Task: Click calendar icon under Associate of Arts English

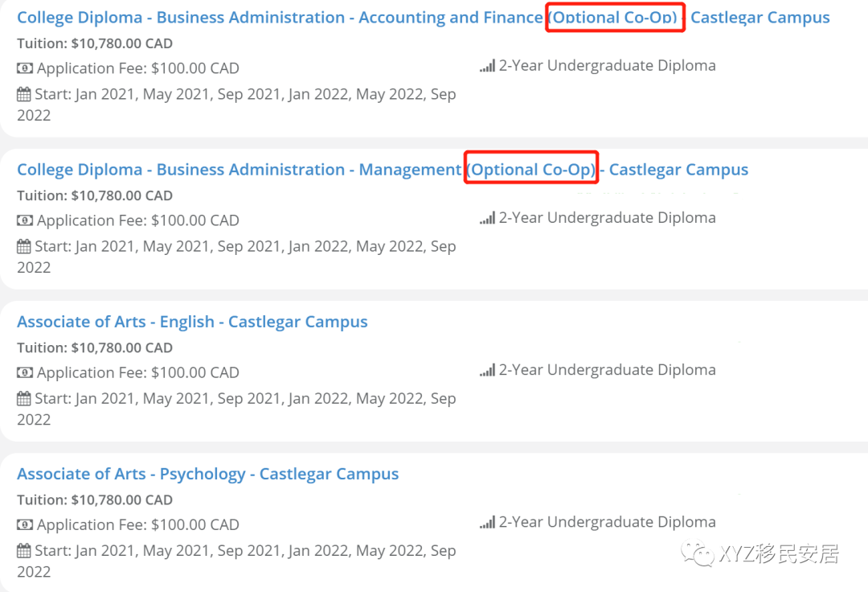Action: tap(24, 398)
